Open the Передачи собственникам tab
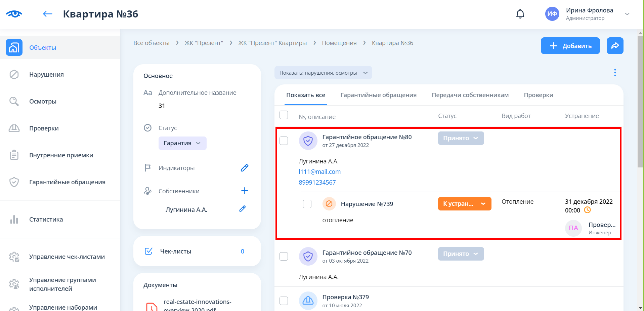 click(x=470, y=95)
